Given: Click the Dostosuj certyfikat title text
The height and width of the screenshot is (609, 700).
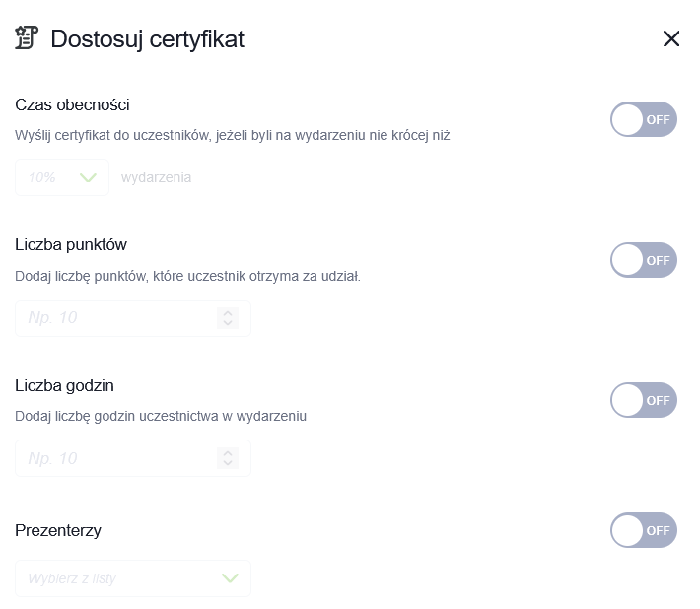Looking at the screenshot, I should [x=147, y=39].
